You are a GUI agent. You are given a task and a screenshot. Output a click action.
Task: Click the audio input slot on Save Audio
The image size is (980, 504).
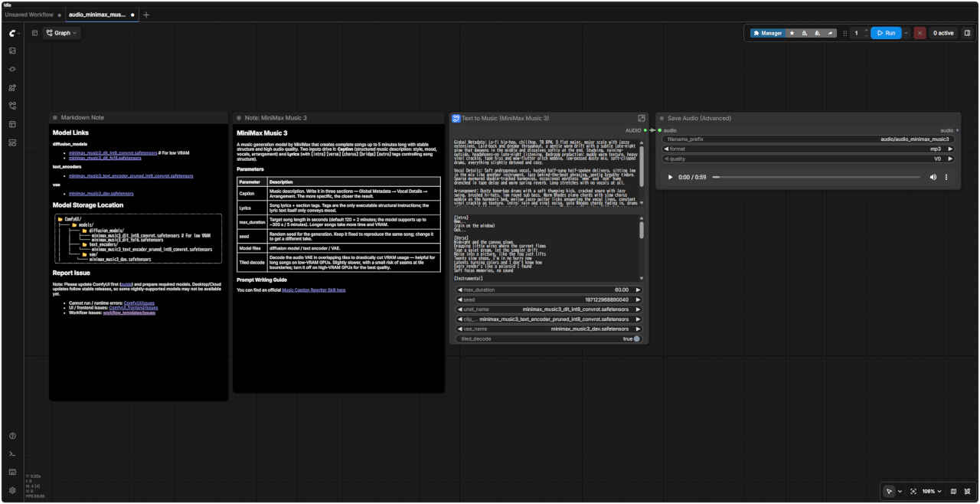pos(659,130)
